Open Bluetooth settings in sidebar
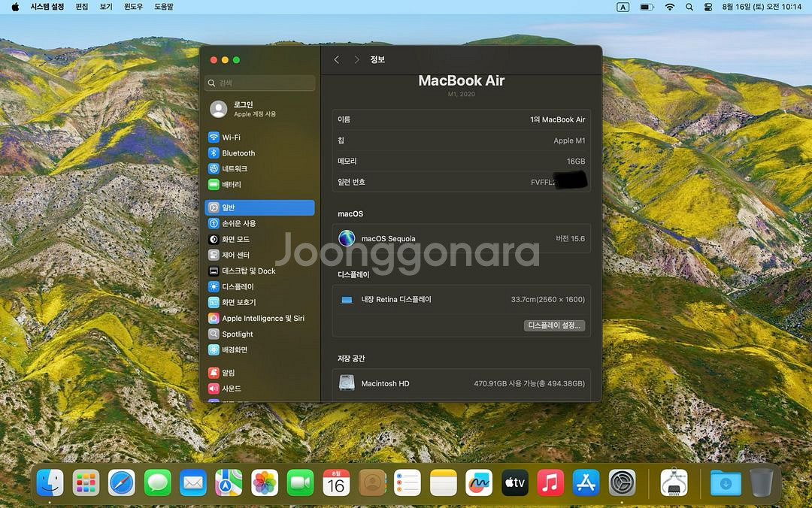812x508 pixels. click(x=259, y=153)
